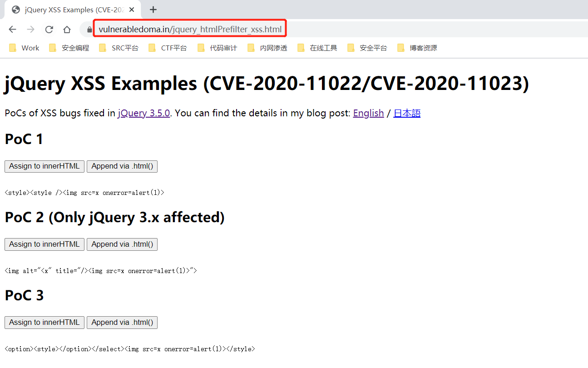Close the jQuery XSS Examples tab
Viewport: 588px width, 368px height.
[x=133, y=10]
